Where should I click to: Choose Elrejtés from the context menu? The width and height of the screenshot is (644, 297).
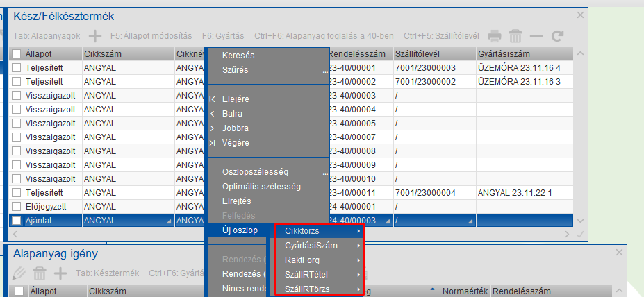click(236, 201)
